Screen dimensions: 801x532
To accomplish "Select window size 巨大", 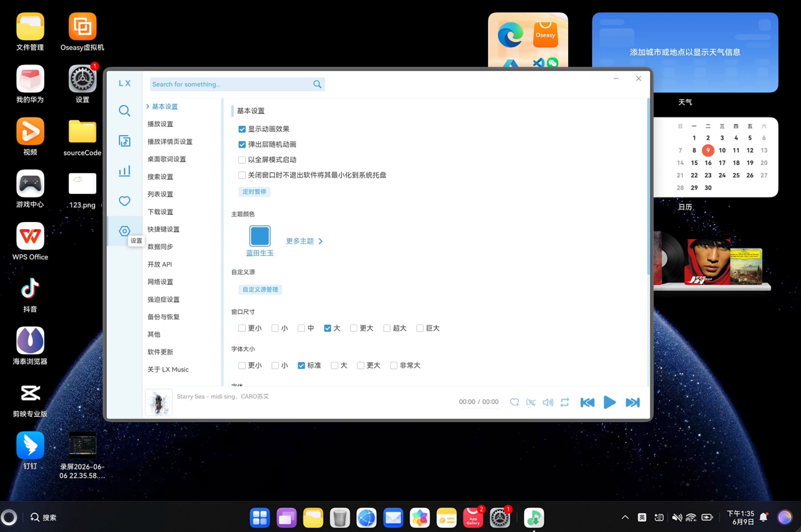I will pyautogui.click(x=420, y=328).
